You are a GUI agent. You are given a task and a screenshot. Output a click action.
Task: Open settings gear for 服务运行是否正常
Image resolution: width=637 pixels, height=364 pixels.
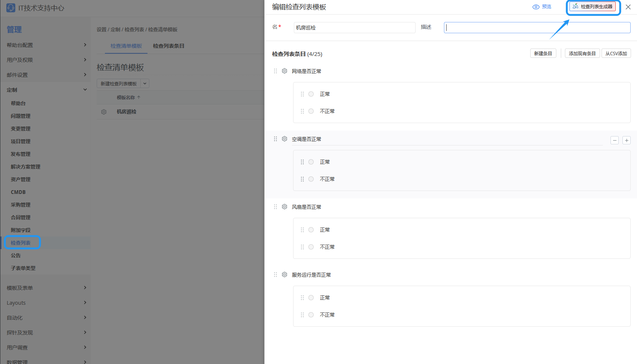[x=285, y=274]
